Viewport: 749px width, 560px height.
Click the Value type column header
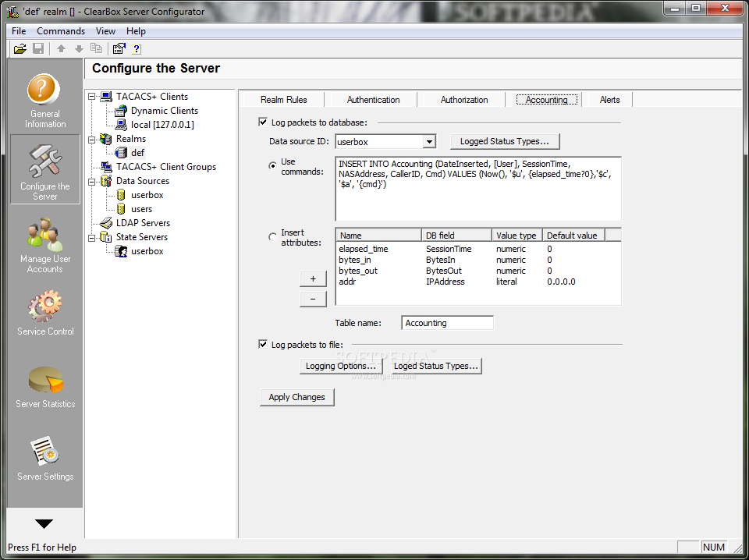tap(517, 236)
